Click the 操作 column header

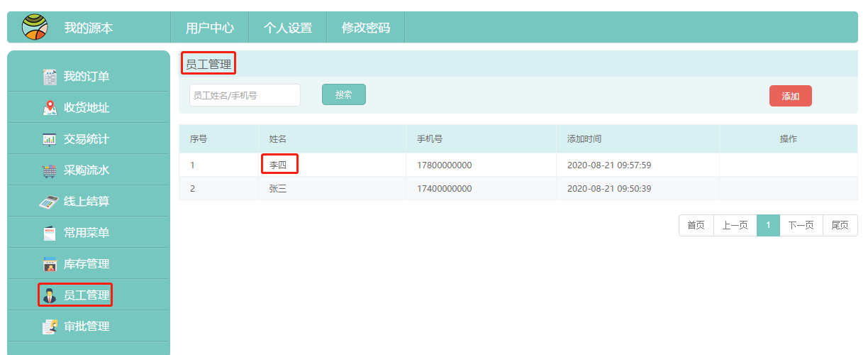[789, 139]
